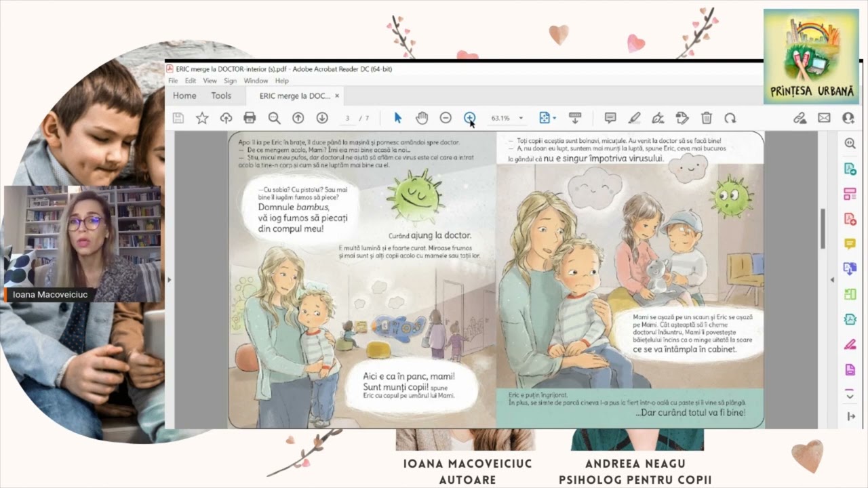Screen dimensions: 868x488
Task: Click the Save file icon in toolbar
Action: (x=178, y=118)
